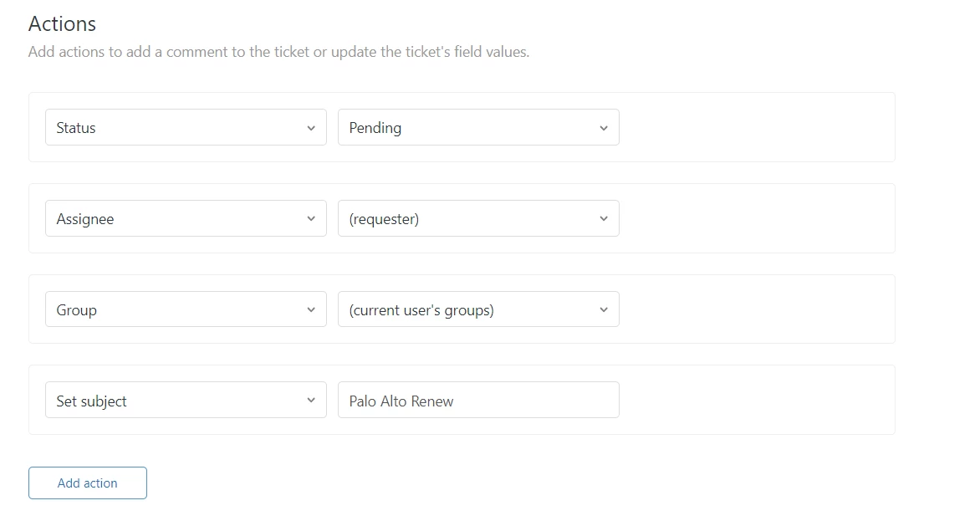This screenshot has width=980, height=521.
Task: Click the Add actions description text
Action: [x=278, y=52]
